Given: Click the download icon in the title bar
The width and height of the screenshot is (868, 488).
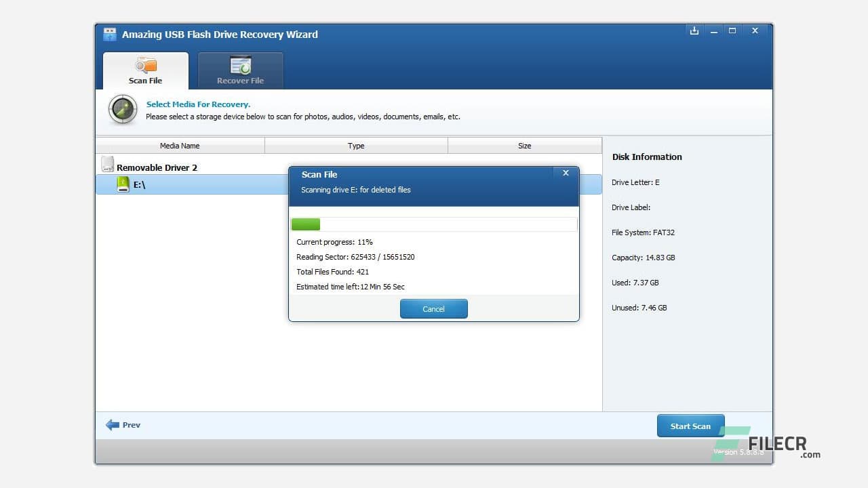Looking at the screenshot, I should tap(694, 30).
